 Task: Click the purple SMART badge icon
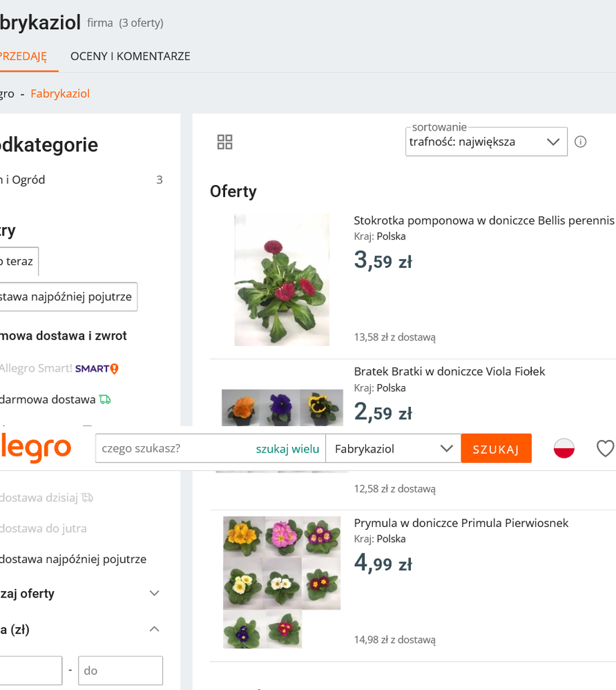tap(97, 369)
